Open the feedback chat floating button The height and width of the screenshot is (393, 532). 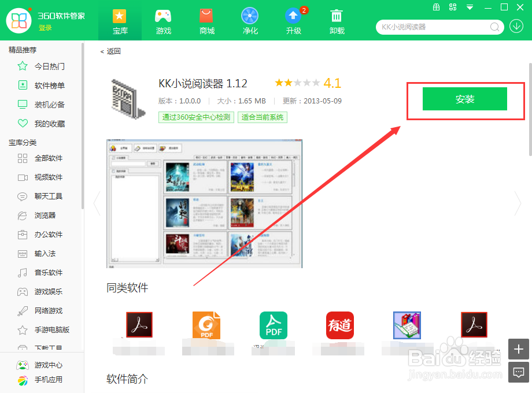[x=519, y=372]
